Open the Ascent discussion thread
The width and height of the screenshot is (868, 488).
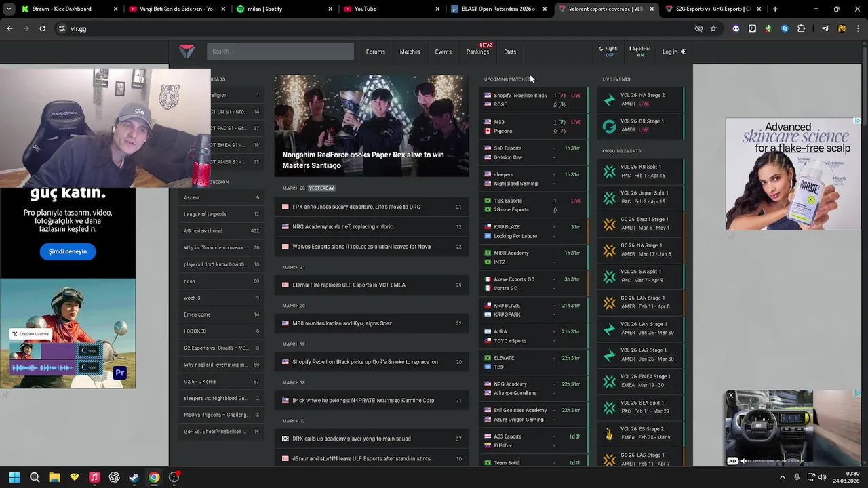(x=221, y=197)
